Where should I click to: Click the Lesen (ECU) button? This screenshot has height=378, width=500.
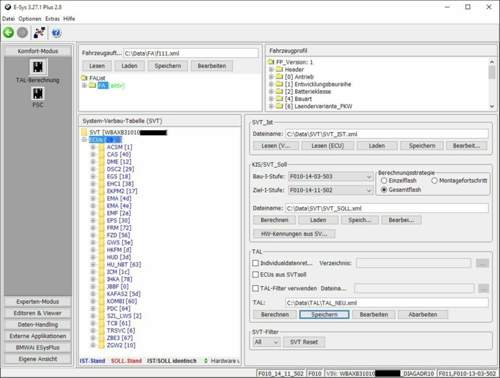(328, 146)
